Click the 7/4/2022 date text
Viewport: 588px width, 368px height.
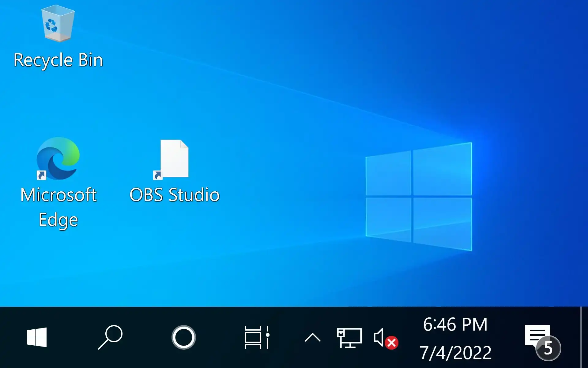tap(455, 353)
